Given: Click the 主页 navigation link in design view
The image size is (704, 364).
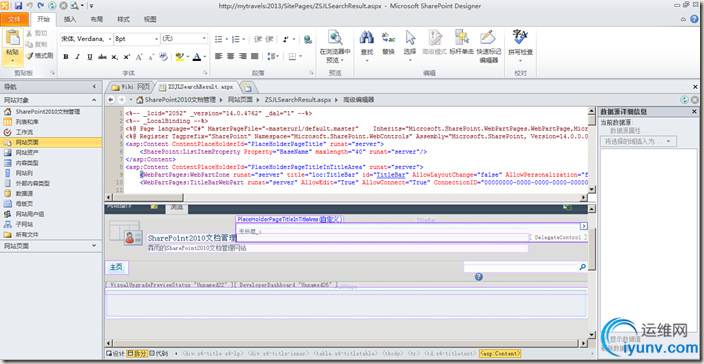Looking at the screenshot, I should coord(116,267).
